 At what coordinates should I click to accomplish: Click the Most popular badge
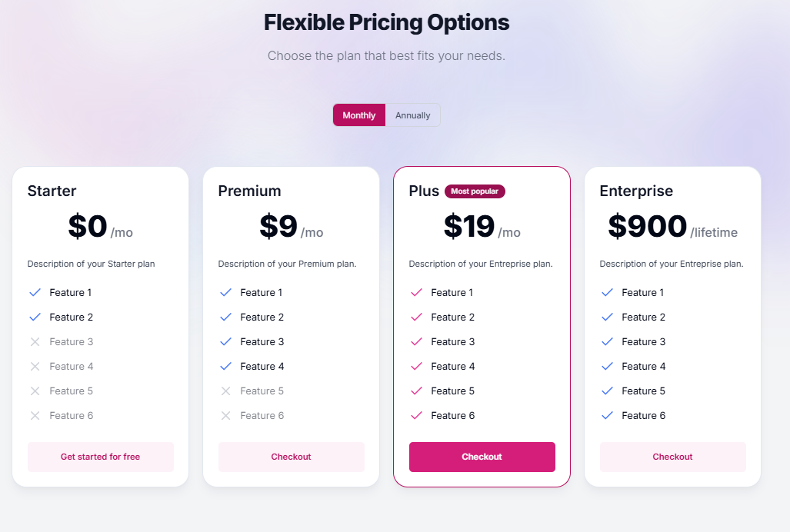click(x=475, y=191)
